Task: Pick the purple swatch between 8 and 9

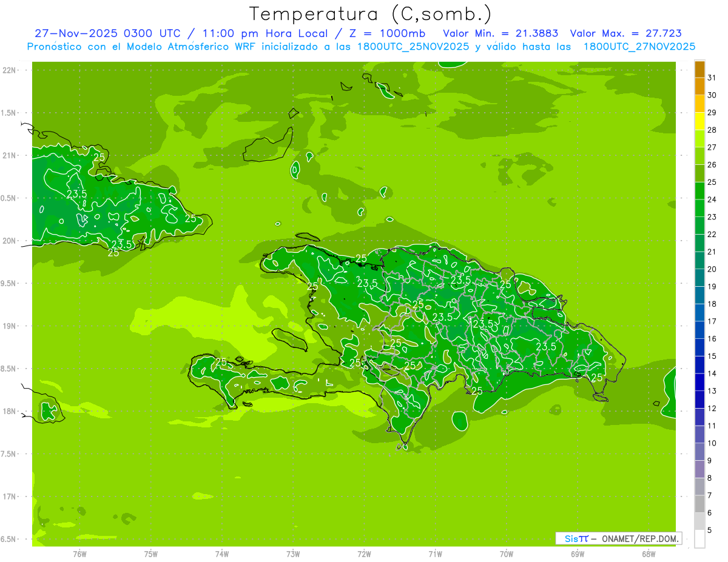Action: (699, 469)
